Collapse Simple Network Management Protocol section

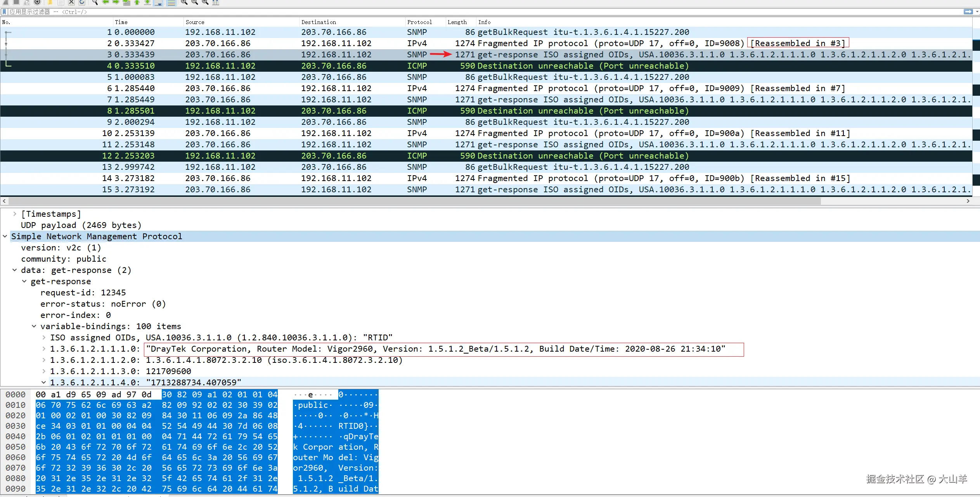[5, 236]
